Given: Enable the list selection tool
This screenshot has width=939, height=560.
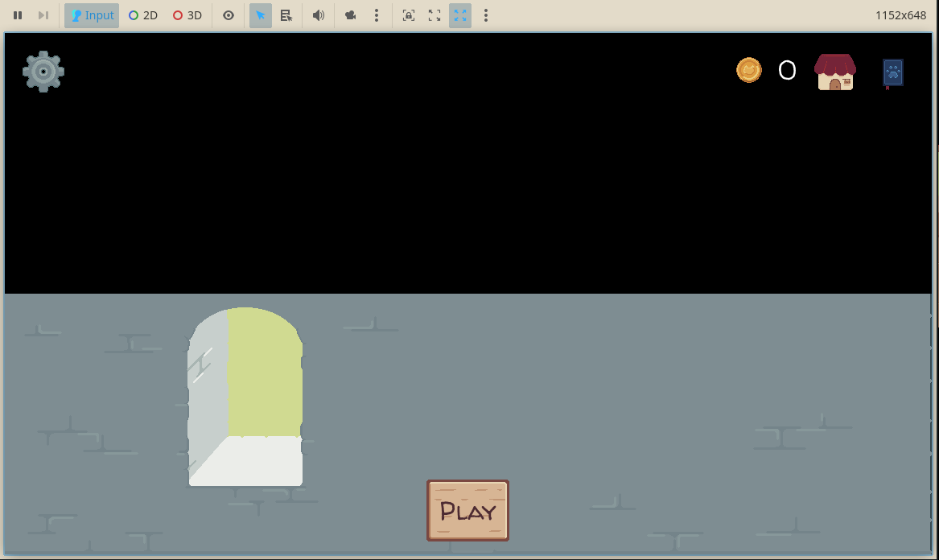Looking at the screenshot, I should point(286,15).
